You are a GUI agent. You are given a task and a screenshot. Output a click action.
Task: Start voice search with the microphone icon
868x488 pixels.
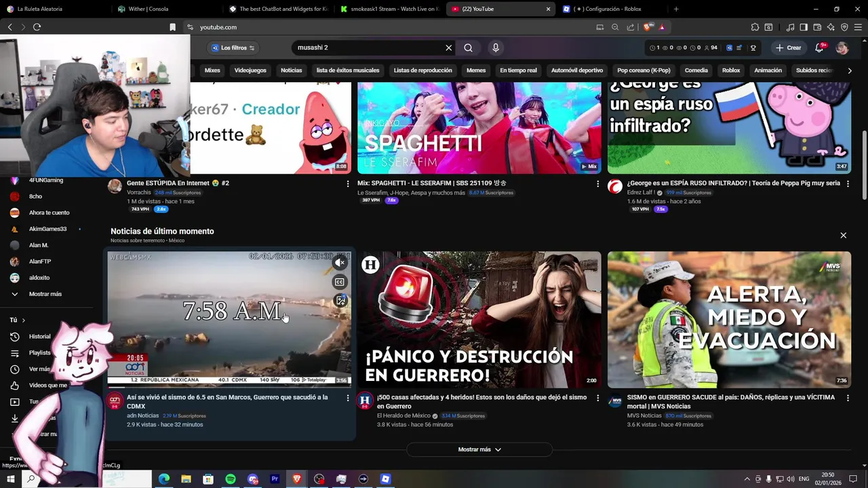pyautogui.click(x=496, y=48)
